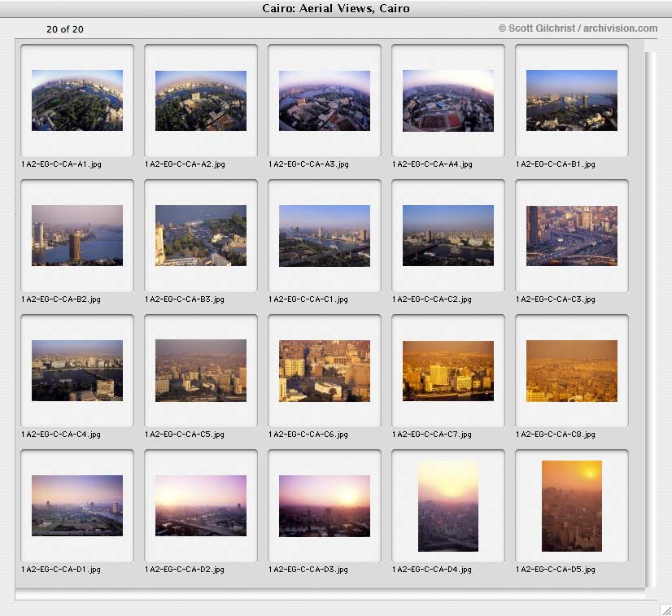This screenshot has width=672, height=616.
Task: Select the C3 city traffic thumbnail
Action: point(572,235)
